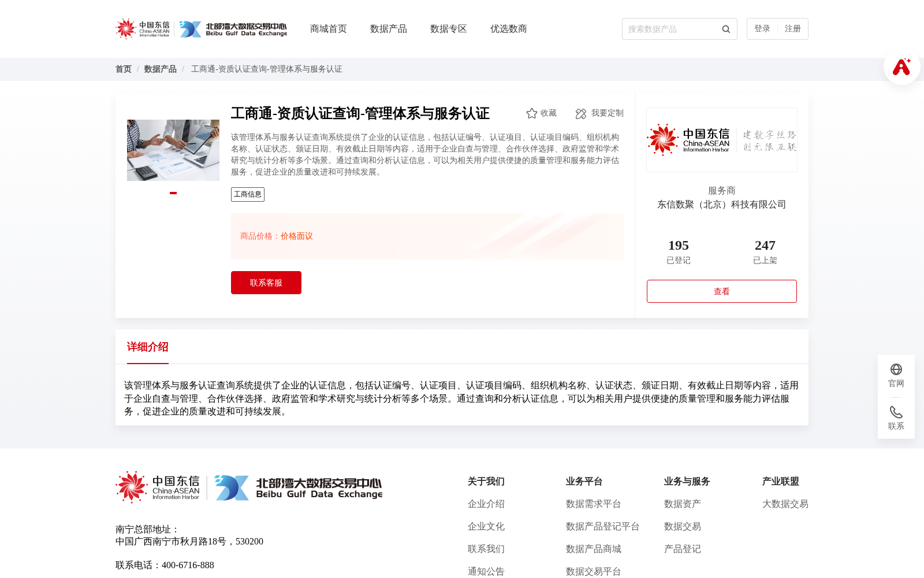The height and width of the screenshot is (578, 924).
Task: Open 优选数商 navigation item
Action: pyautogui.click(x=509, y=29)
